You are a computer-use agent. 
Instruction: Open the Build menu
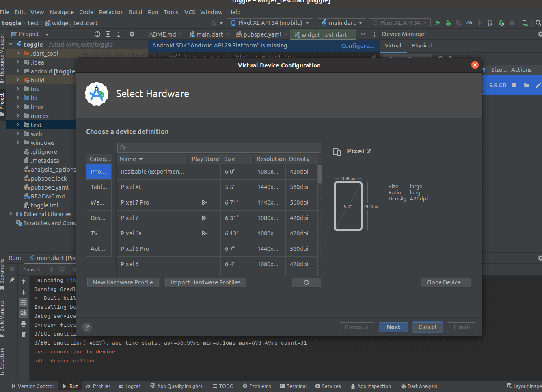click(x=135, y=12)
